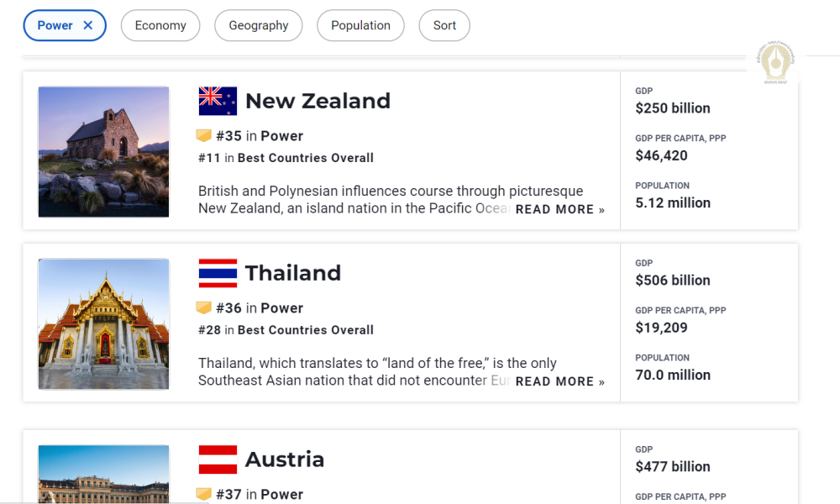
Task: Read more about New Zealand
Action: (x=559, y=209)
